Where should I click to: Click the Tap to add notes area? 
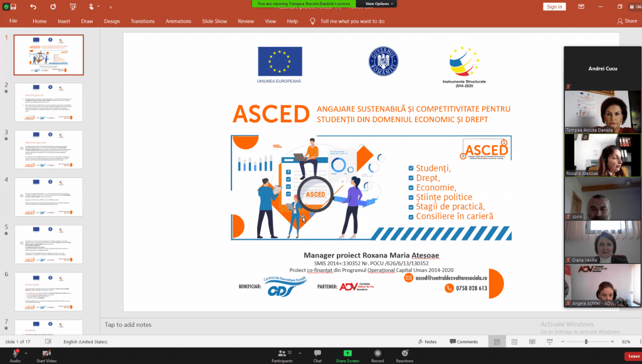point(128,325)
